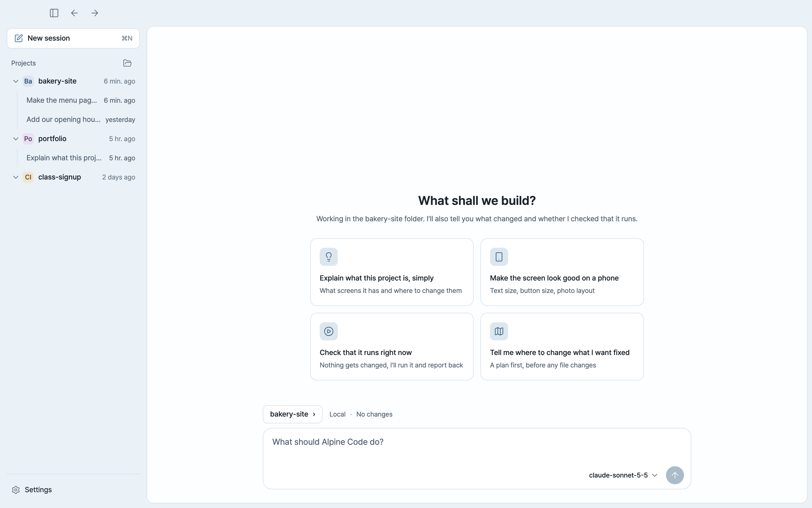Send the prompt with the up-arrow button
This screenshot has width=812, height=508.
675,475
